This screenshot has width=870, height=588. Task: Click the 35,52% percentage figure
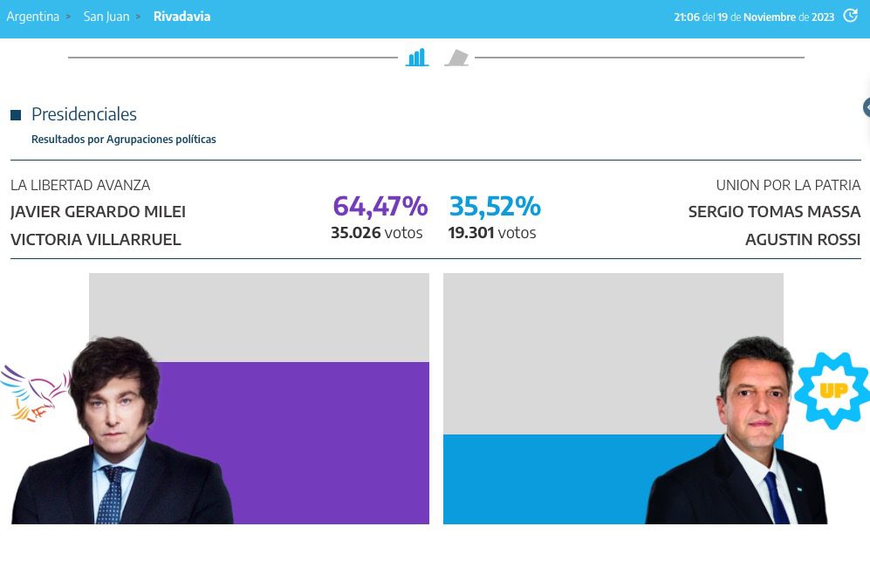[x=495, y=207]
